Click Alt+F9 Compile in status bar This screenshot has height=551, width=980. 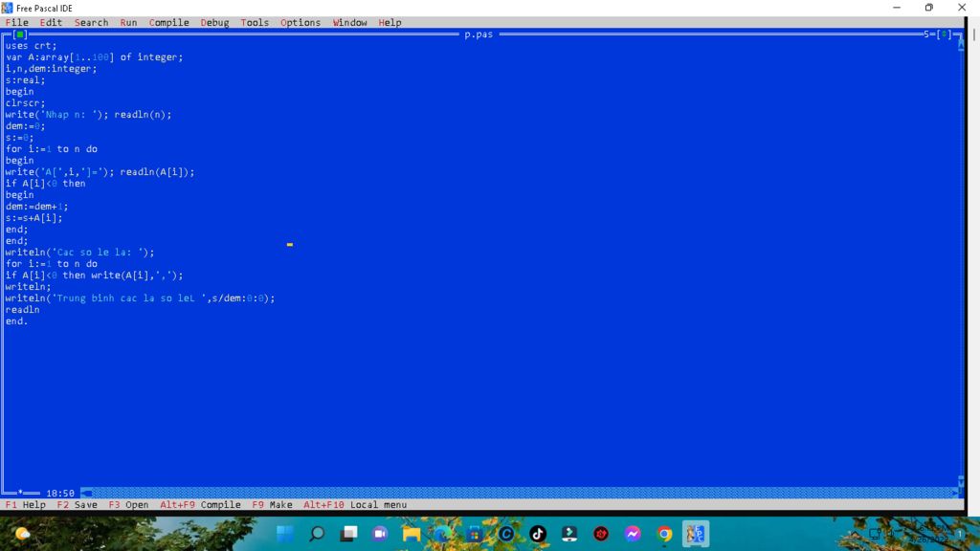point(200,505)
